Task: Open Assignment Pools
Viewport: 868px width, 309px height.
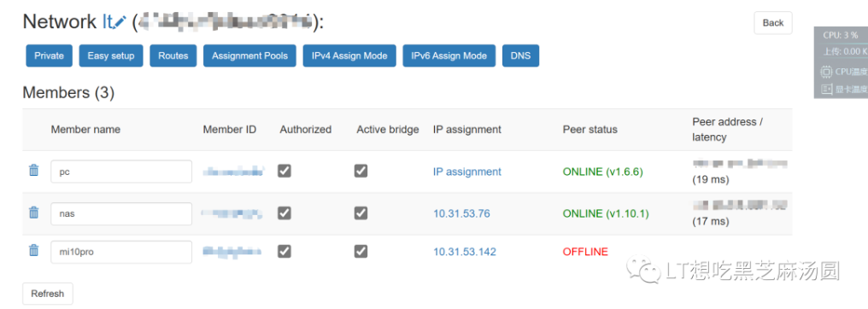Action: coord(249,55)
